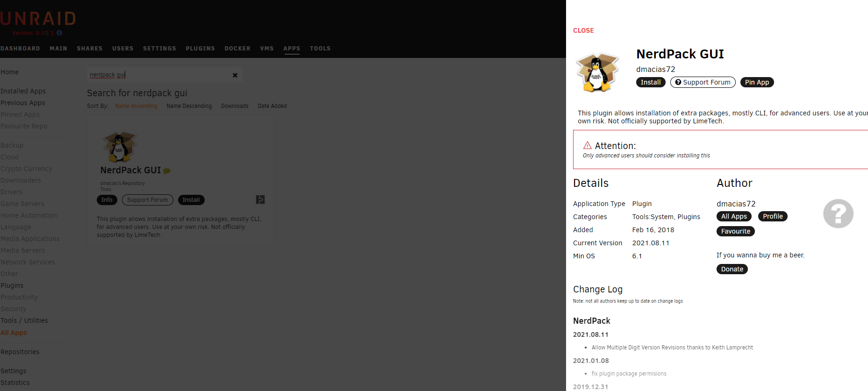The width and height of the screenshot is (868, 391).
Task: Sort results by Date Added
Action: click(x=273, y=106)
